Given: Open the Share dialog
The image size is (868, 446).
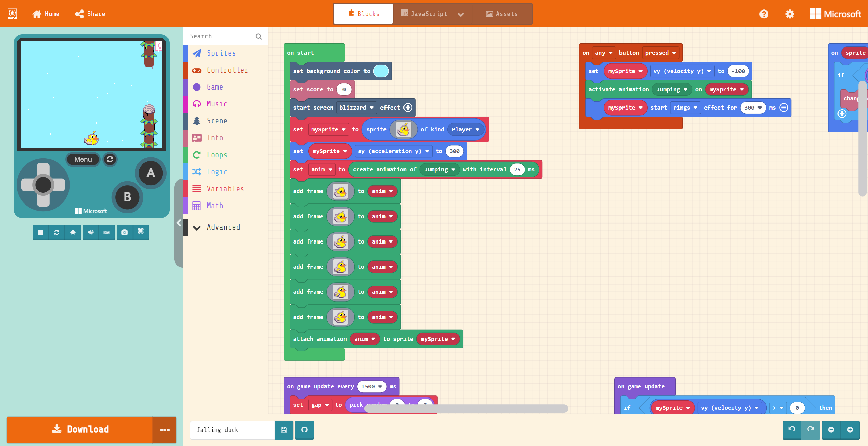Looking at the screenshot, I should pyautogui.click(x=90, y=14).
